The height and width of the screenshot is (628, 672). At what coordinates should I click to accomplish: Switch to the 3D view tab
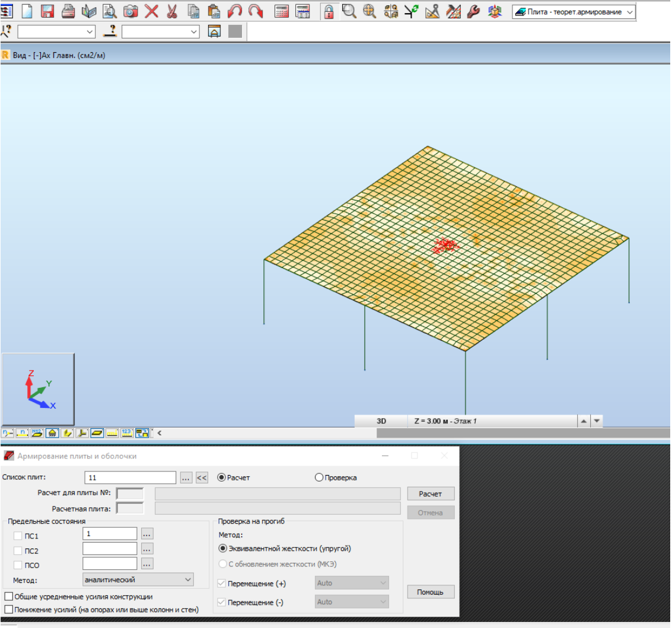pos(381,421)
